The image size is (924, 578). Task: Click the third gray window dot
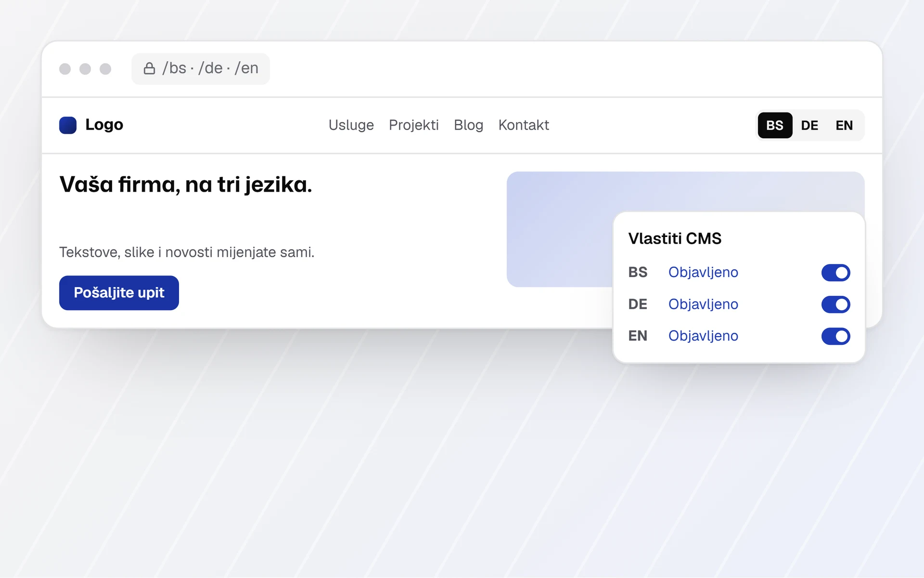click(105, 69)
